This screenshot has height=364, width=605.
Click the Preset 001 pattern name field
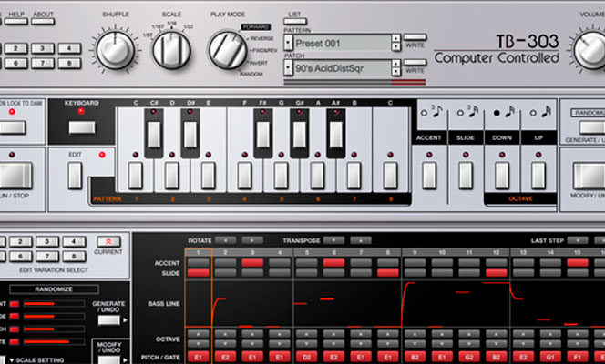(342, 43)
